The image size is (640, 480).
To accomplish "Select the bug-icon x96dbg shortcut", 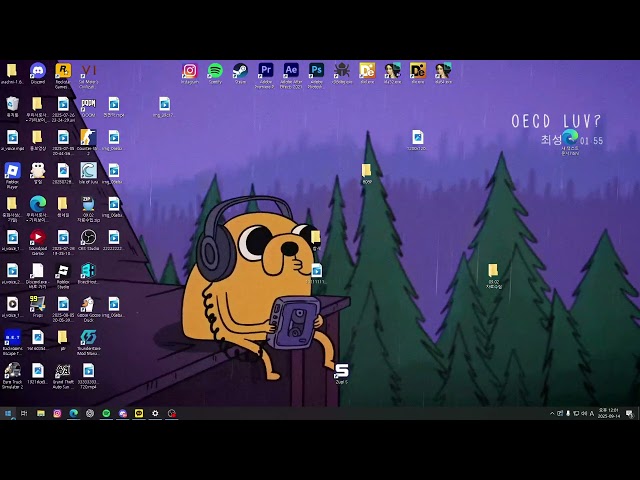I will (x=342, y=71).
